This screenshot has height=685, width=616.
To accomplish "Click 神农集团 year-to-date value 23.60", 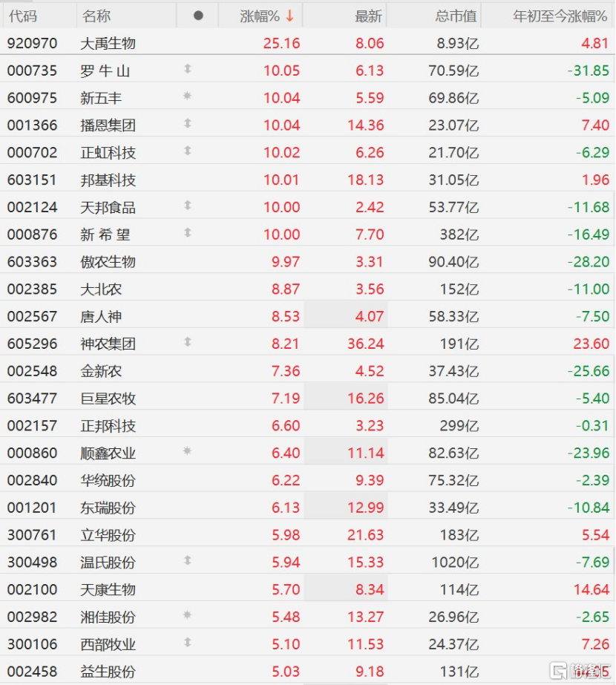I will [x=591, y=344].
